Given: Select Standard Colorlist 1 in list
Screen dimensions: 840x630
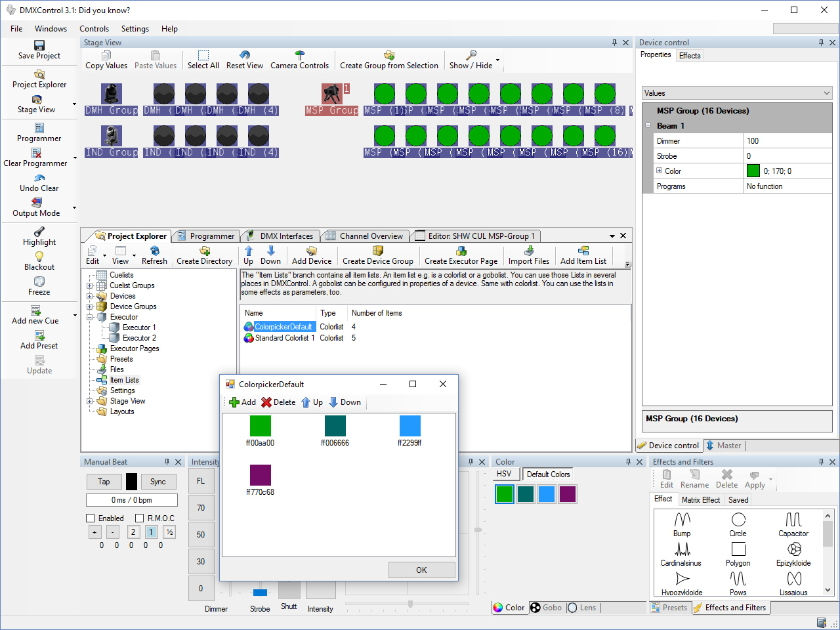Looking at the screenshot, I should [x=284, y=338].
